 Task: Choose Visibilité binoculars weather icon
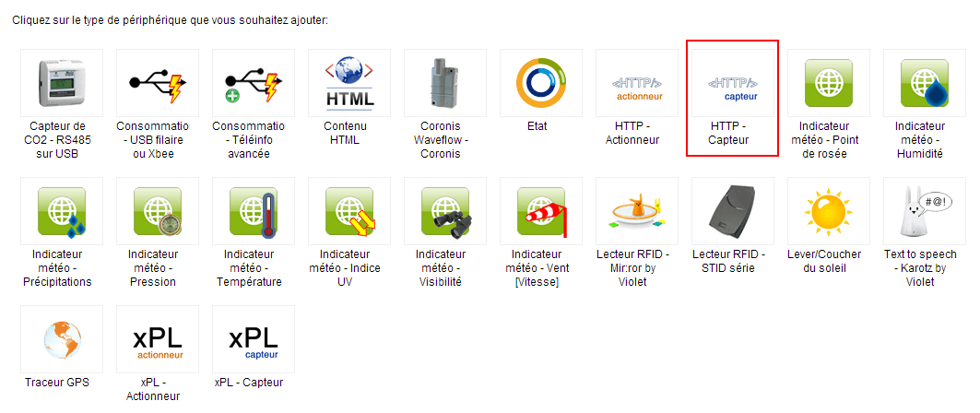[x=445, y=211]
